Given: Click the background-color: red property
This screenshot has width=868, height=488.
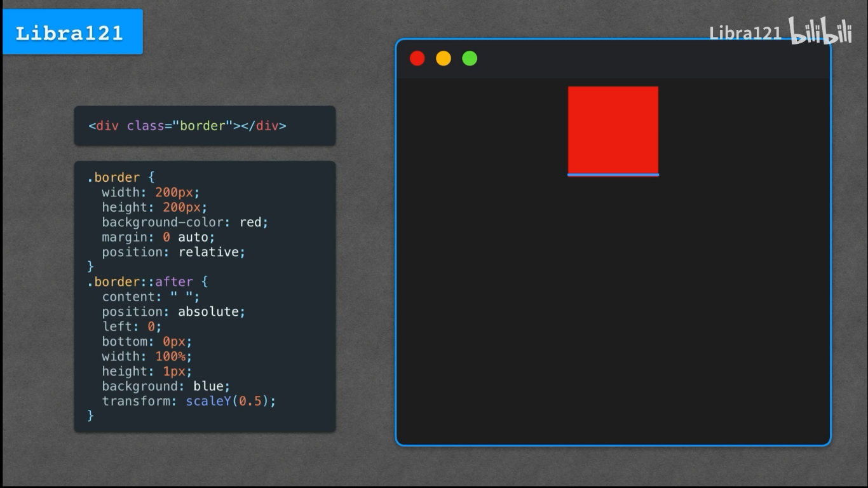Looking at the screenshot, I should tap(184, 222).
